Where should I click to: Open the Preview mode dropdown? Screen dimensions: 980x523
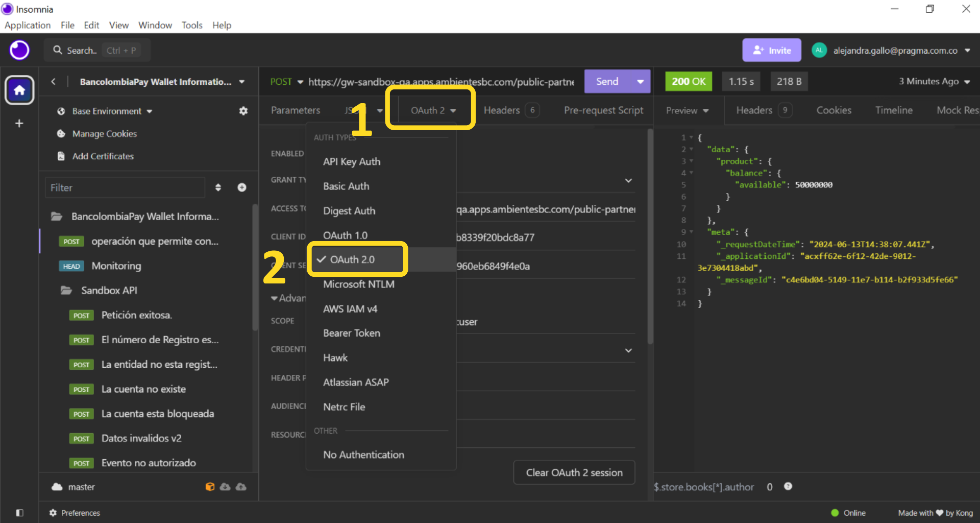(688, 110)
